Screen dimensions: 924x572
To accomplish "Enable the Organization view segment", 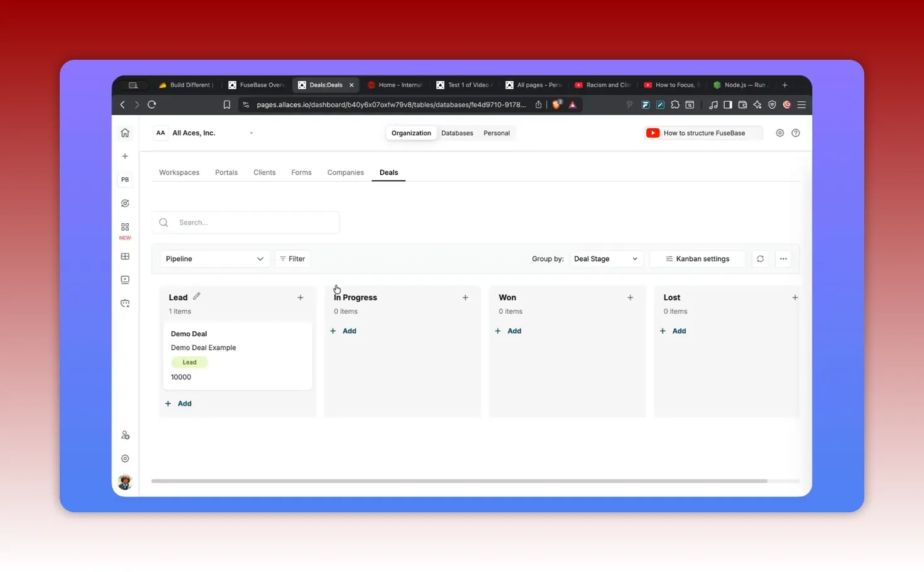I will (411, 133).
